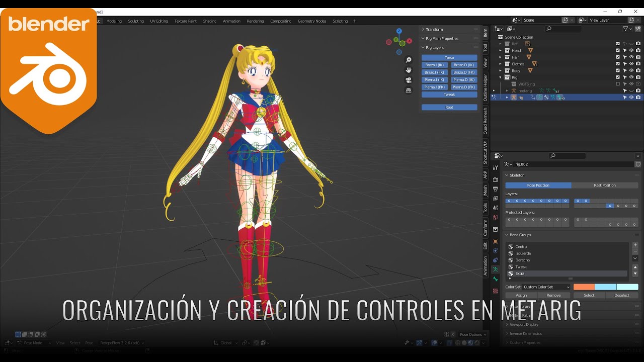Click the new scene copy icon beside Scene
Screen dimensions: 644x362
coord(565,20)
